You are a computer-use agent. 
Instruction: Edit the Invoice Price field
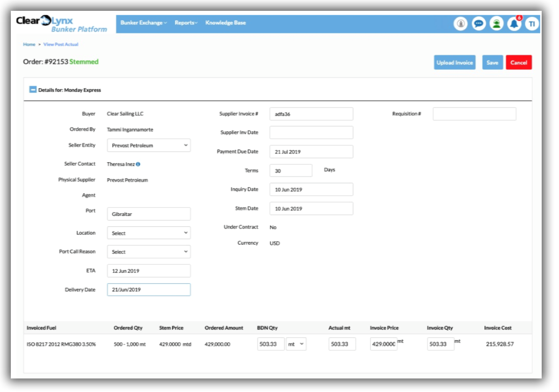coord(383,344)
